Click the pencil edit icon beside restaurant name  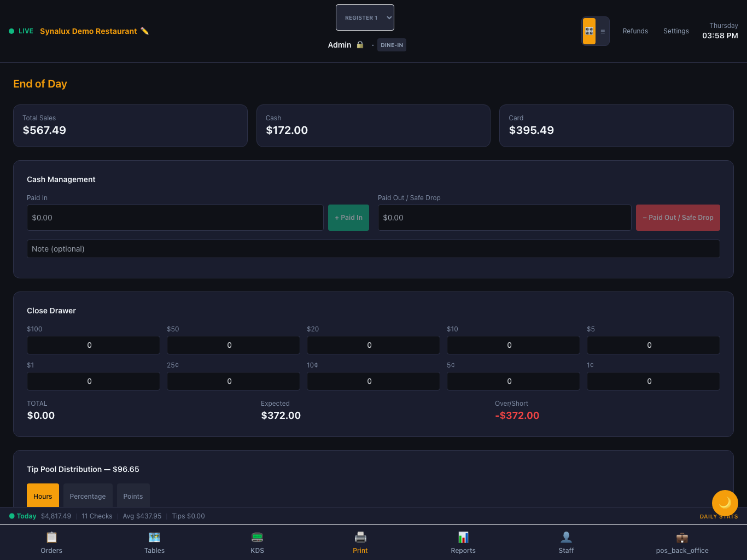144,31
